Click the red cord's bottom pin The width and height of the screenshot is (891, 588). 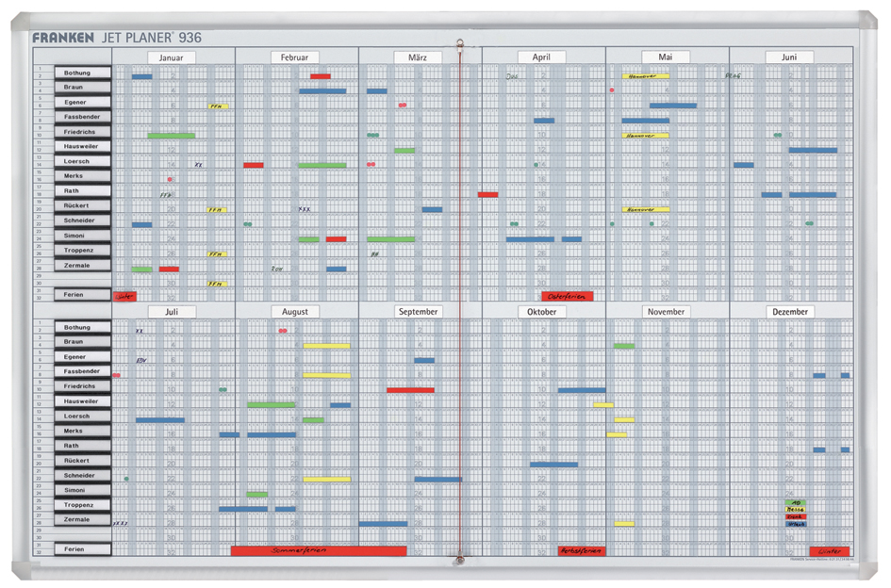pyautogui.click(x=460, y=561)
